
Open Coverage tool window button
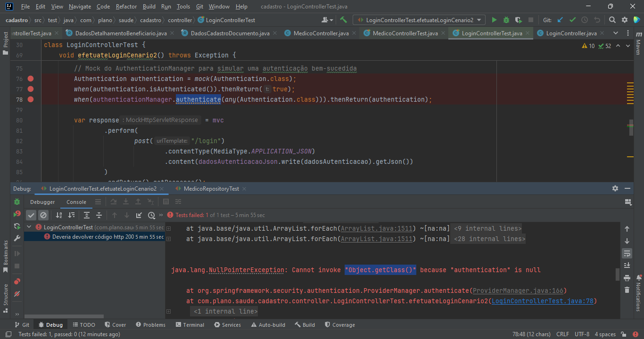[339, 325]
